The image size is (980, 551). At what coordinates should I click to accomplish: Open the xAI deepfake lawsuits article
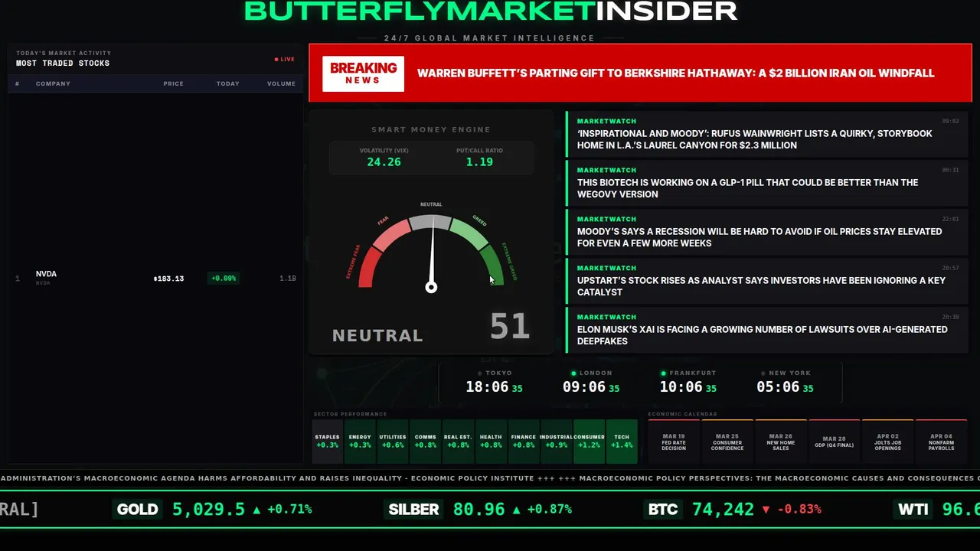767,330
